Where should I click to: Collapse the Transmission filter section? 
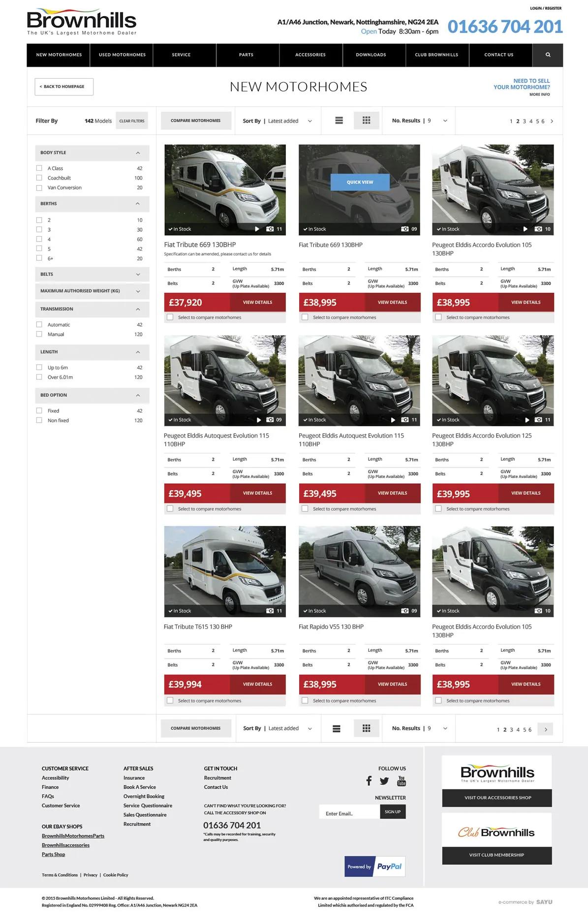(x=92, y=309)
